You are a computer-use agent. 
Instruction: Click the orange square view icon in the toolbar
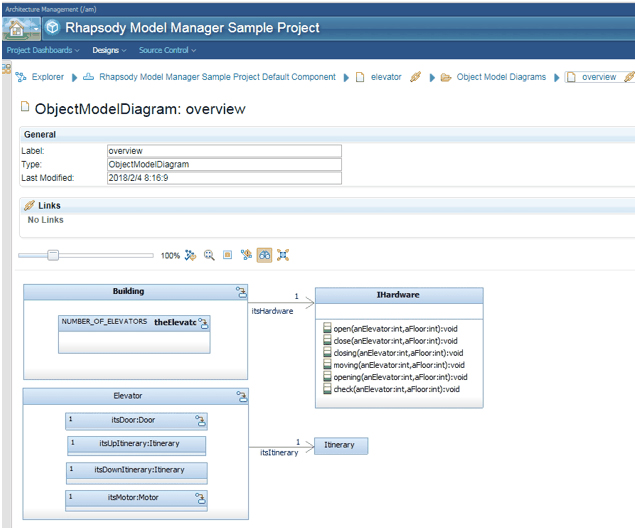coord(228,255)
